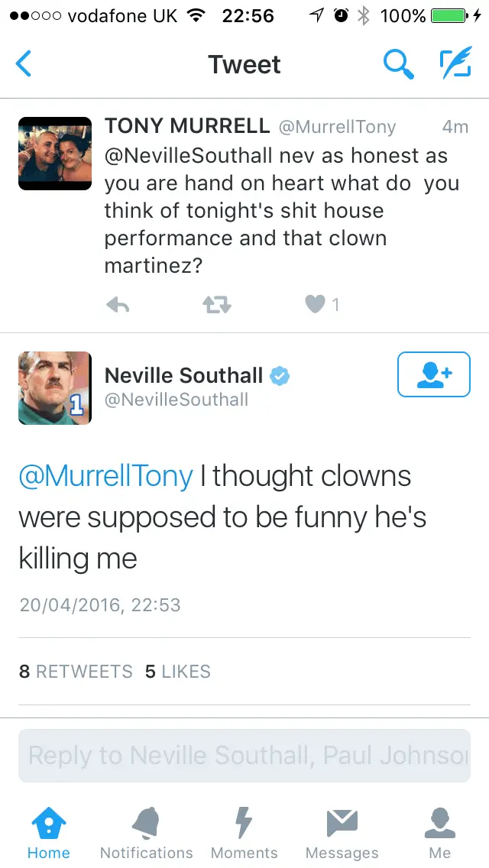Go to the Messages tab
Image resolution: width=489 pixels, height=868 pixels.
click(x=342, y=833)
